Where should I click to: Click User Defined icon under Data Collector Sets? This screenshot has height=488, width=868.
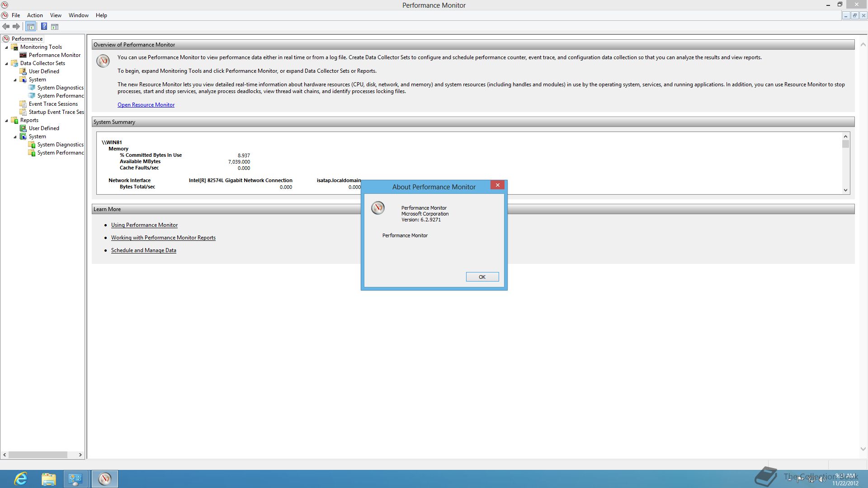(x=23, y=71)
